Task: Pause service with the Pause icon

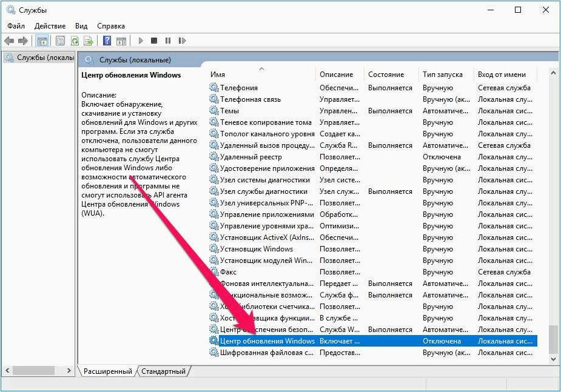Action: (x=168, y=41)
